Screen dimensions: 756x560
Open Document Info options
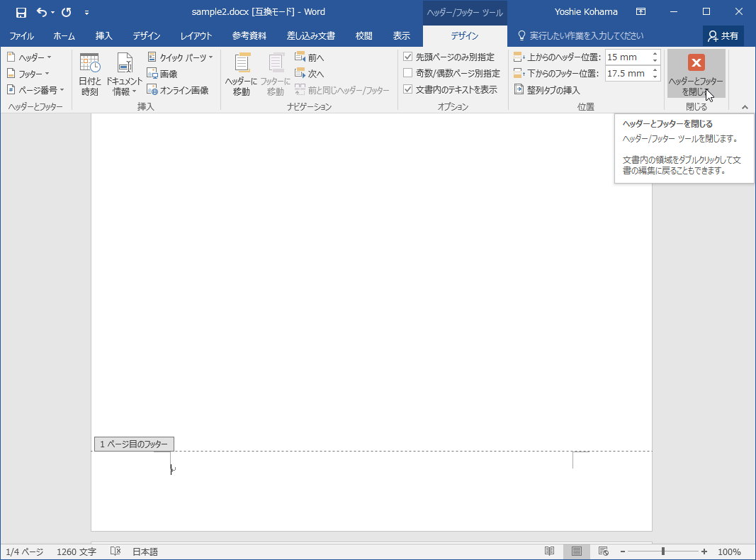click(x=124, y=74)
